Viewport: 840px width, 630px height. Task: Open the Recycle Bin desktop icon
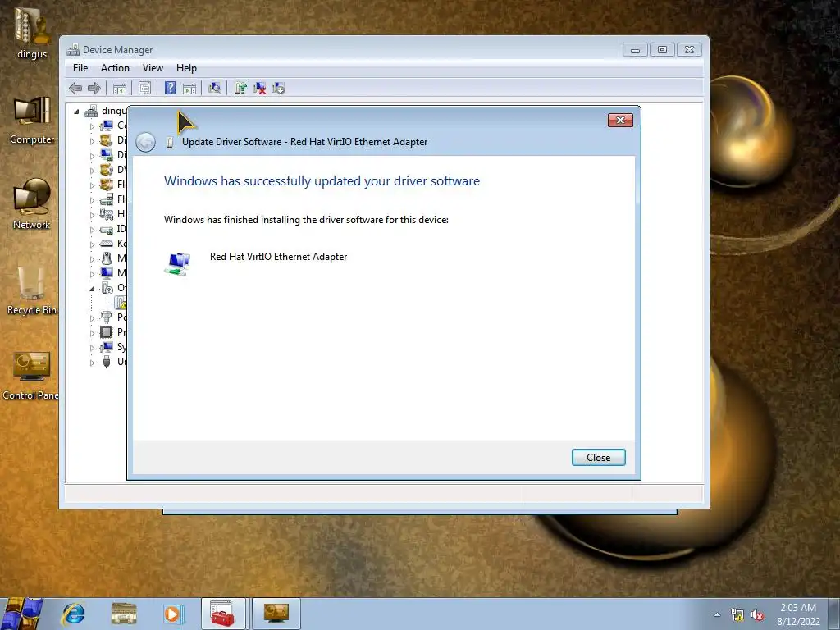(x=32, y=290)
